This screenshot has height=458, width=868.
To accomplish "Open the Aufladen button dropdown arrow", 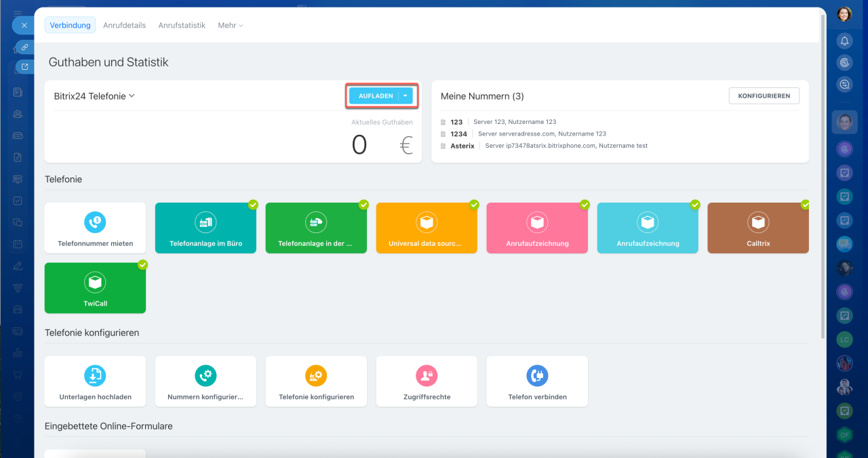I will (x=405, y=96).
